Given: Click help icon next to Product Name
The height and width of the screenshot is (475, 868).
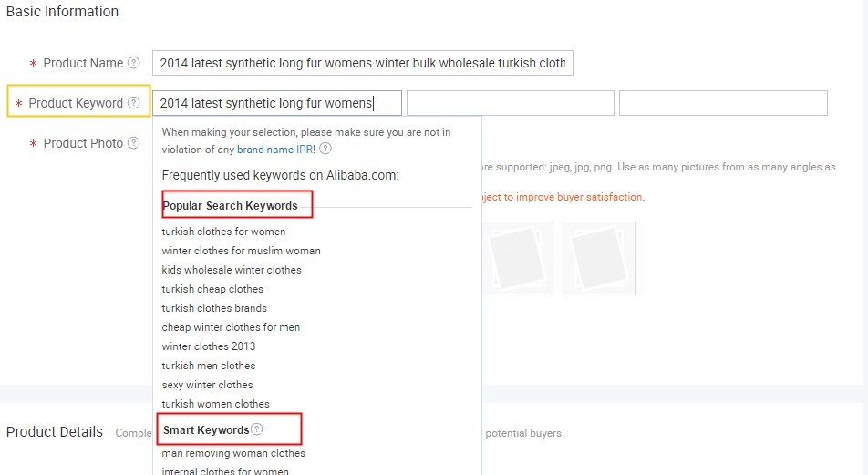Looking at the screenshot, I should tap(134, 63).
